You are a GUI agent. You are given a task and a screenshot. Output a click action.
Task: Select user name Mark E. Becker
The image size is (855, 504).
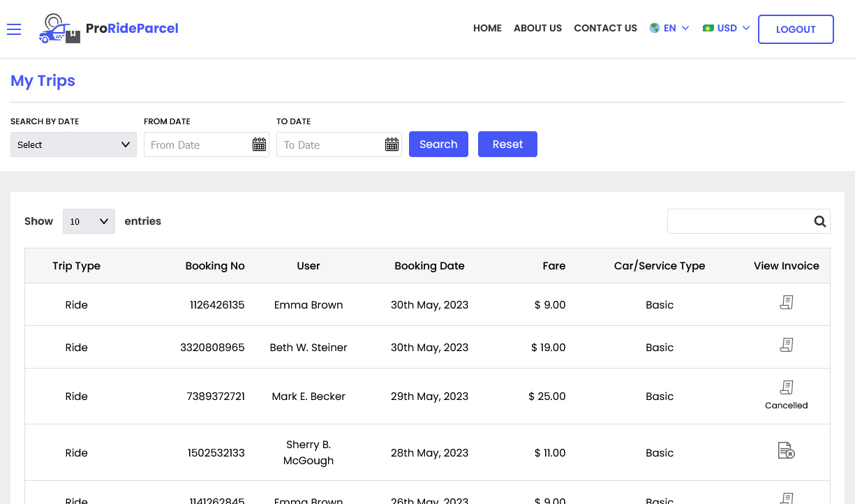pyautogui.click(x=308, y=396)
